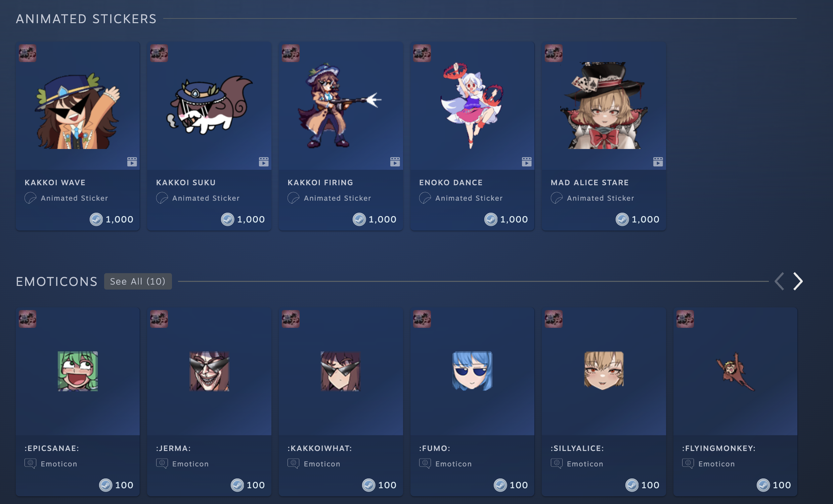Image resolution: width=833 pixels, height=504 pixels.
Task: Click the animation play icon on Kakkoi Firing
Action: [x=395, y=162]
